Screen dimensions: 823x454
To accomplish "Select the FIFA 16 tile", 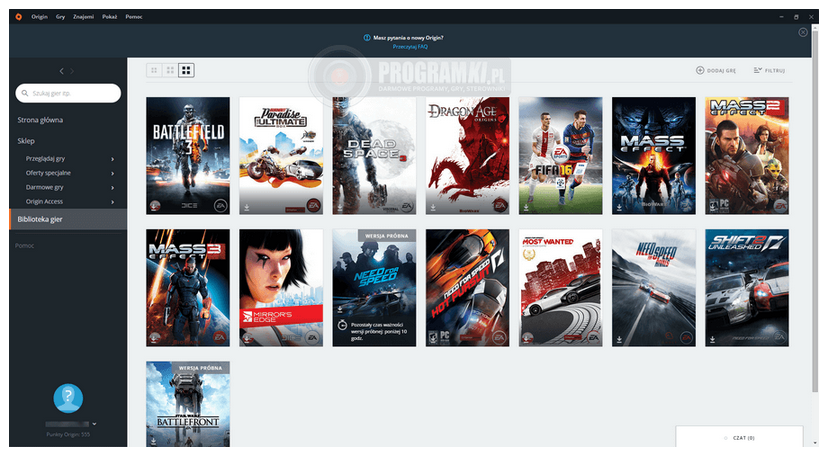I will 561,155.
